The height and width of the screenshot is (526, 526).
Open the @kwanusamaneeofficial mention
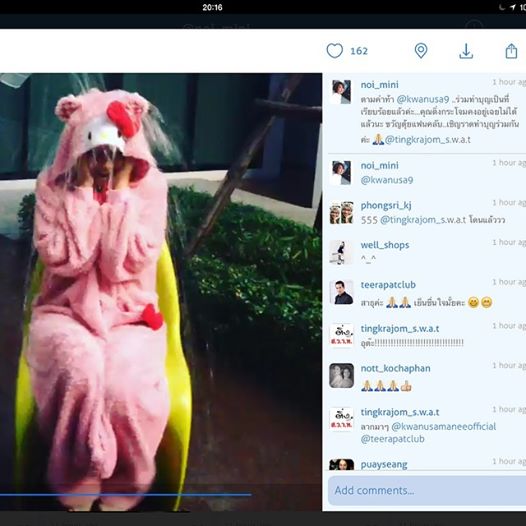(443, 426)
